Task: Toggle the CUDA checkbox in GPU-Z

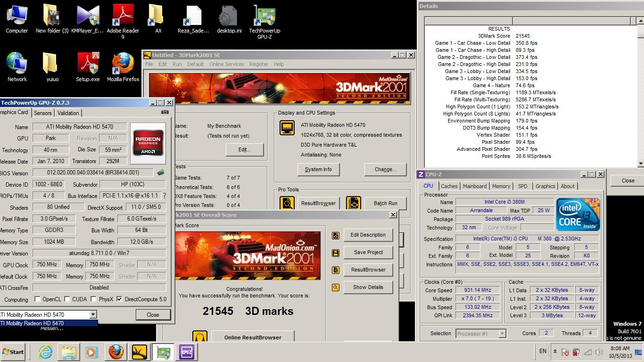Action: [67, 299]
